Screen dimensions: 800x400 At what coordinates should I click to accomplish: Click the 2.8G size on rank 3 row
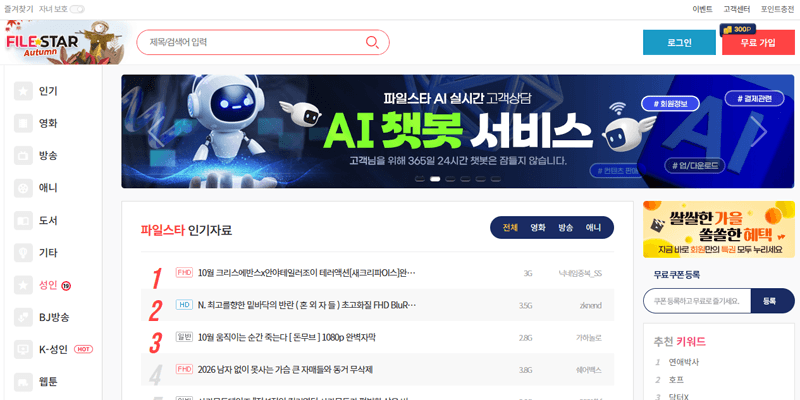pos(526,338)
